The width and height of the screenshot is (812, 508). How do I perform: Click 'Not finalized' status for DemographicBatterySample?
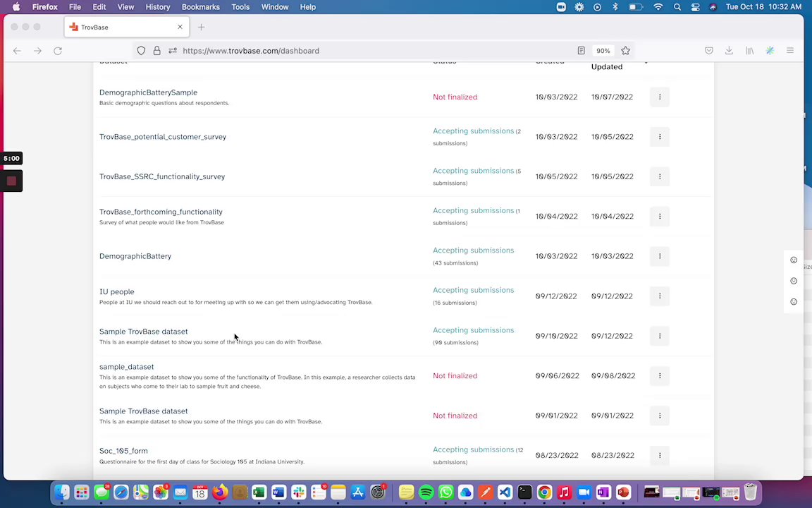tap(455, 97)
